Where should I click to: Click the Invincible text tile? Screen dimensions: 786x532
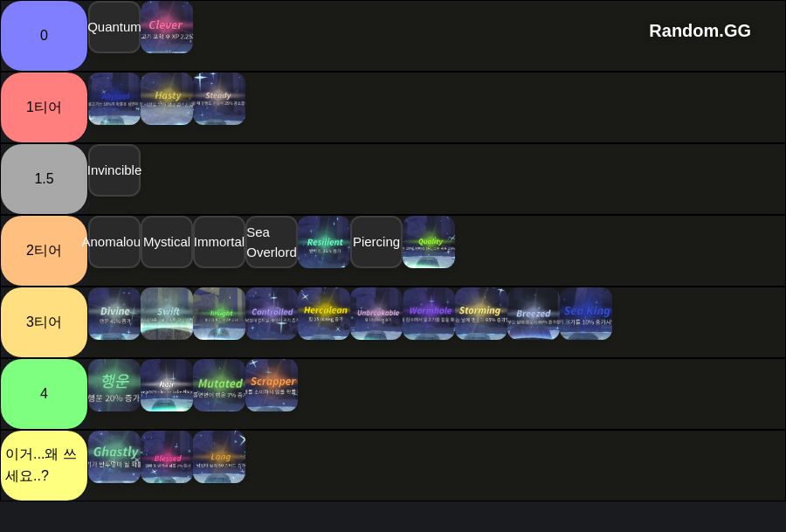[114, 170]
